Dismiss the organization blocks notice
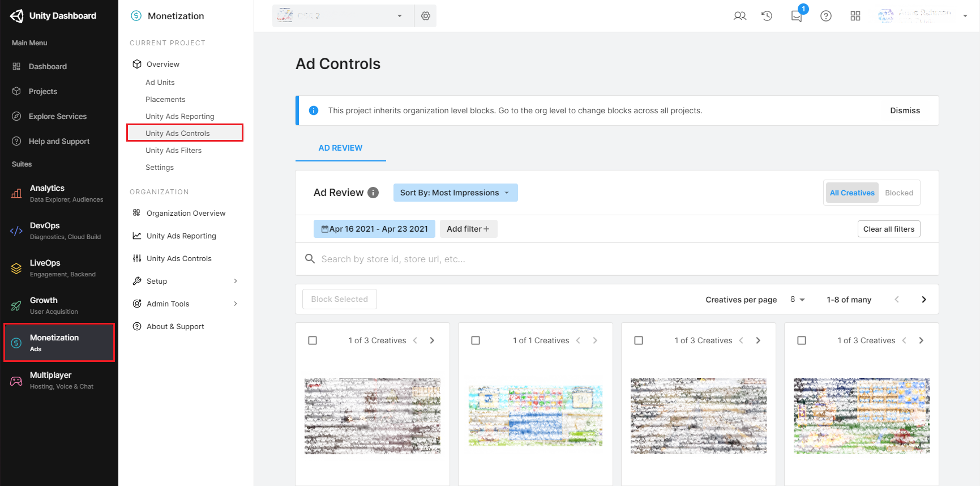980x486 pixels. coord(905,110)
